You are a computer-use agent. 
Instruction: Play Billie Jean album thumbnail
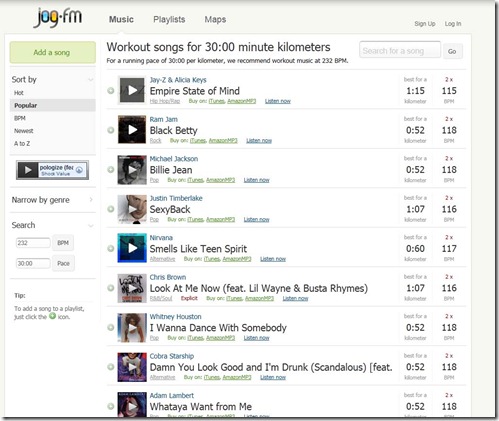(132, 169)
